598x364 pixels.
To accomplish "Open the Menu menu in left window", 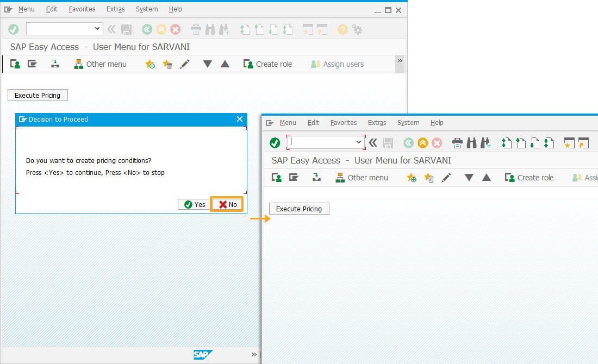I will point(26,9).
